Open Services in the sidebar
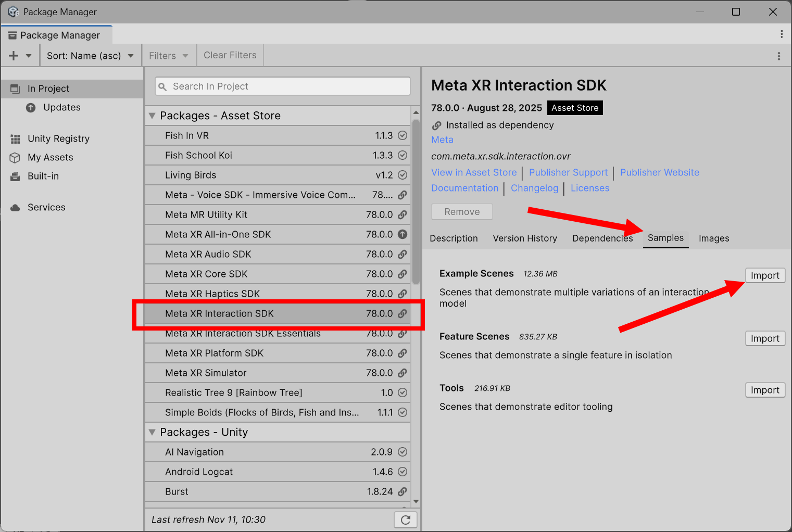Screen dimensions: 792x532 click(72, 207)
